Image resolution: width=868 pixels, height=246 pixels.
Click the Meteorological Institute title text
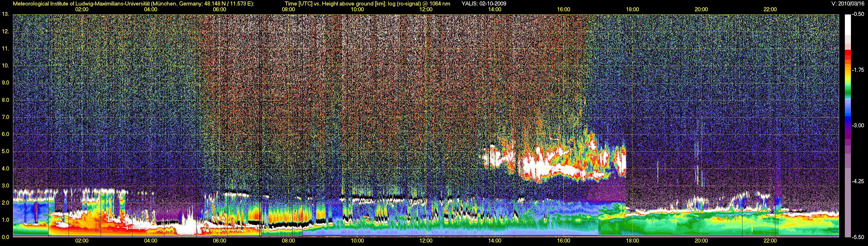133,4
